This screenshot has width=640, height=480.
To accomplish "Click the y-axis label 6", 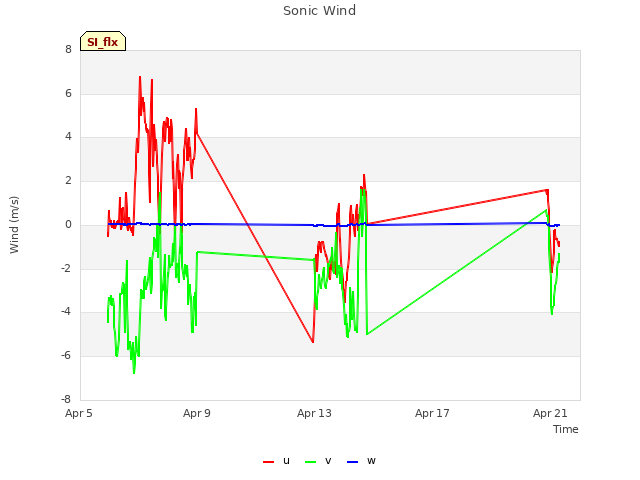I will point(68,93).
